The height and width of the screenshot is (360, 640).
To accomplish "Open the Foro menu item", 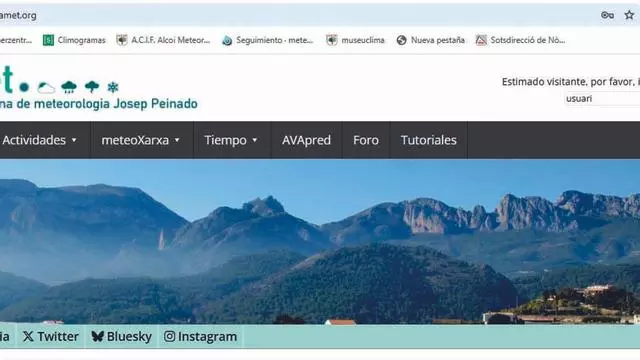I will (x=366, y=140).
